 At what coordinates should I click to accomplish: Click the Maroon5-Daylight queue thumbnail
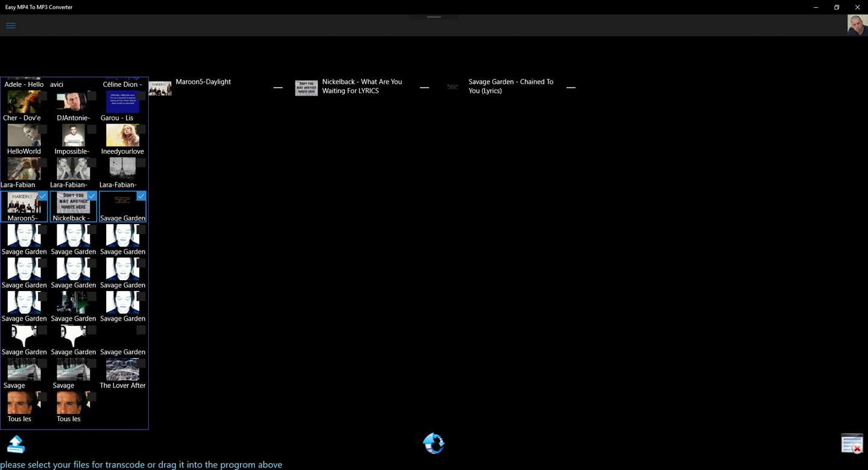click(160, 88)
